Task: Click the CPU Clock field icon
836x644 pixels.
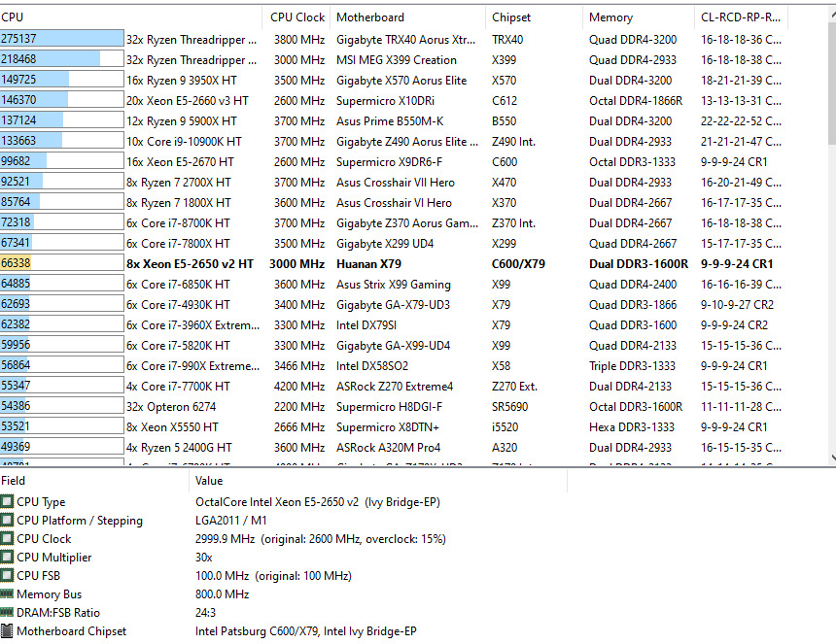Action: pyautogui.click(x=7, y=539)
